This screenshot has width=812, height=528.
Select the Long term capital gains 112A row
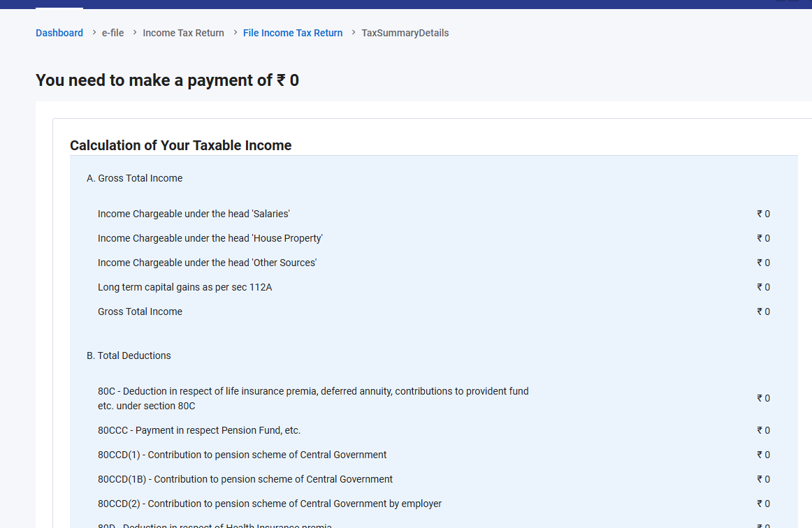(184, 287)
